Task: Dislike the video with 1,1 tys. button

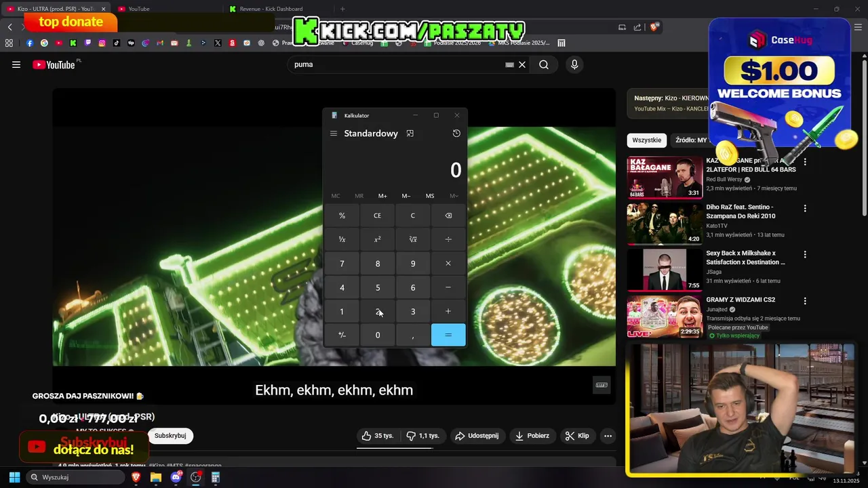Action: point(422,436)
